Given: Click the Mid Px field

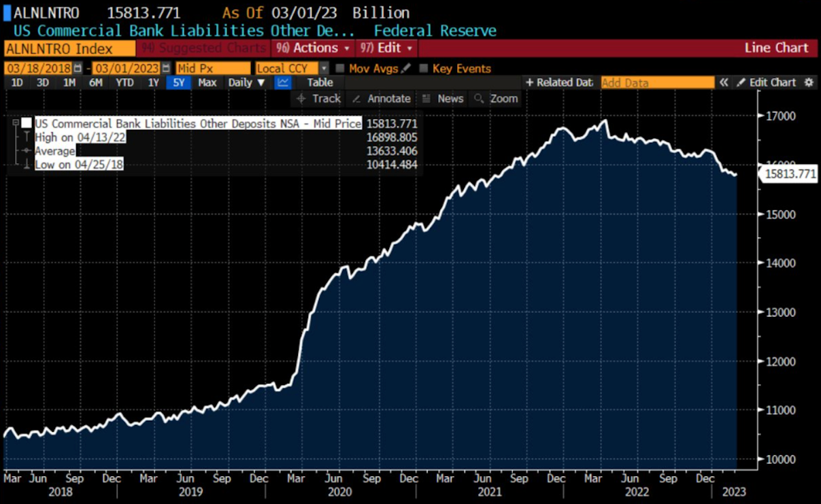Looking at the screenshot, I should [x=213, y=68].
